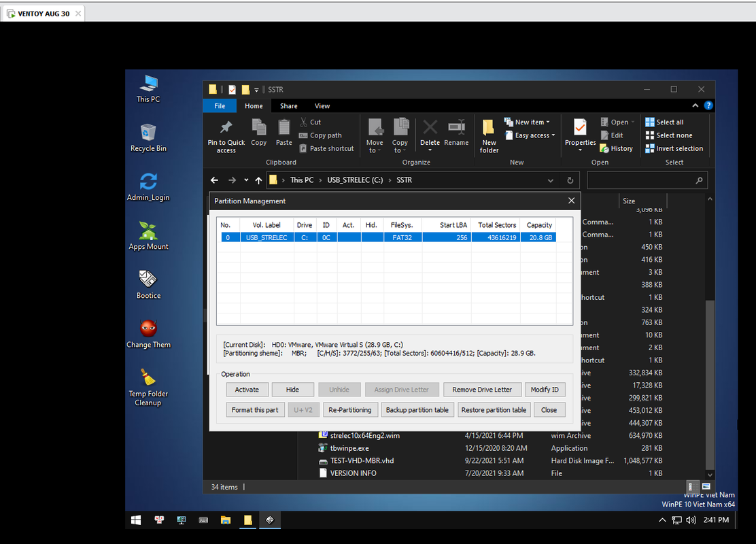This screenshot has width=756, height=544.
Task: Open network tray icon
Action: pos(677,520)
